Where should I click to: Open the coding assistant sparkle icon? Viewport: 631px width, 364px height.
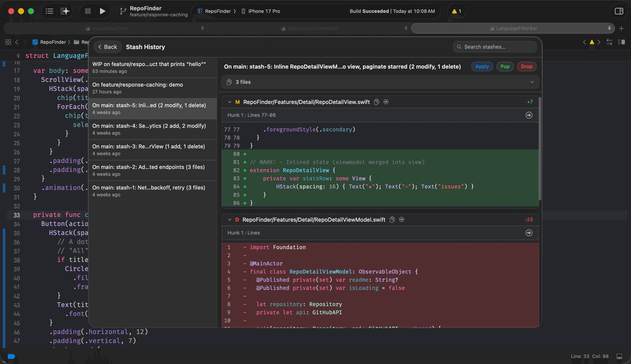point(65,11)
